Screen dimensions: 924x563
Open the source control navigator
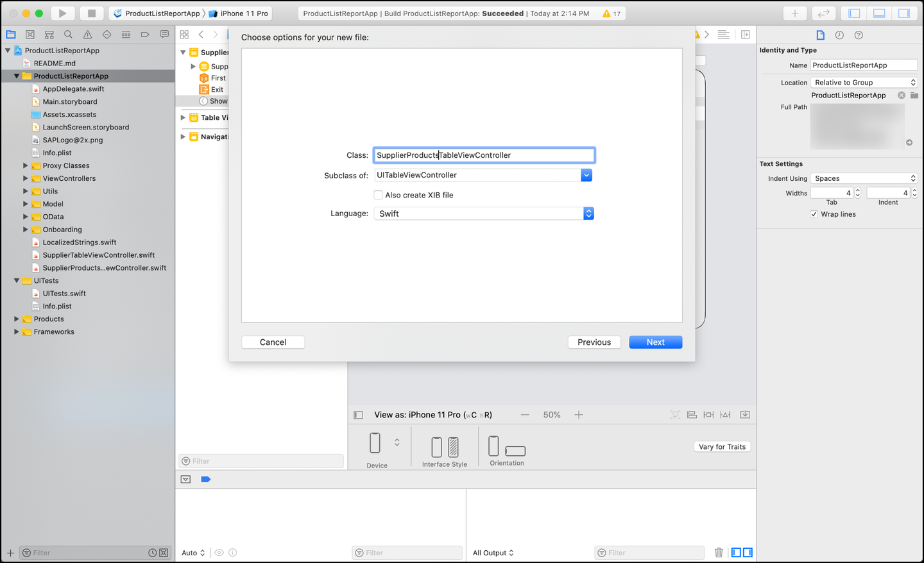(30, 35)
